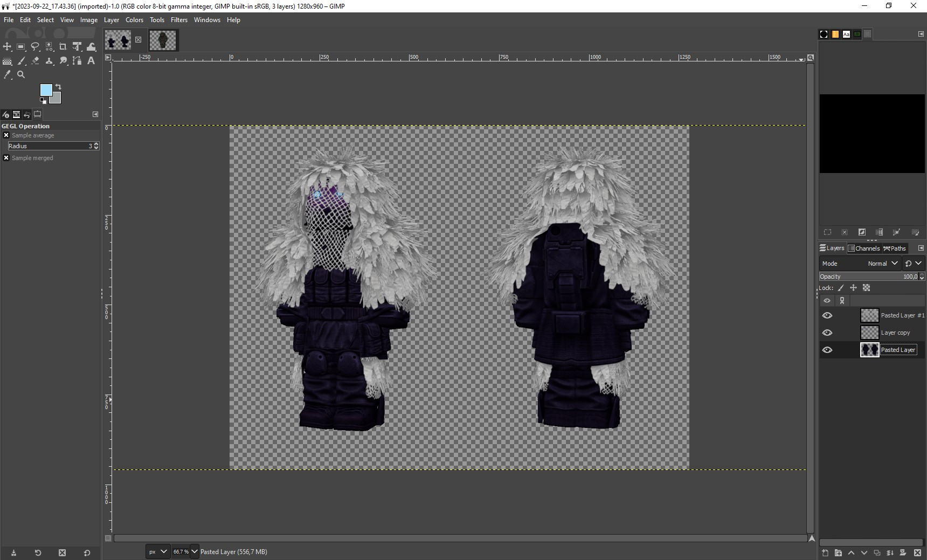Lower the selected layer one step

(x=864, y=552)
